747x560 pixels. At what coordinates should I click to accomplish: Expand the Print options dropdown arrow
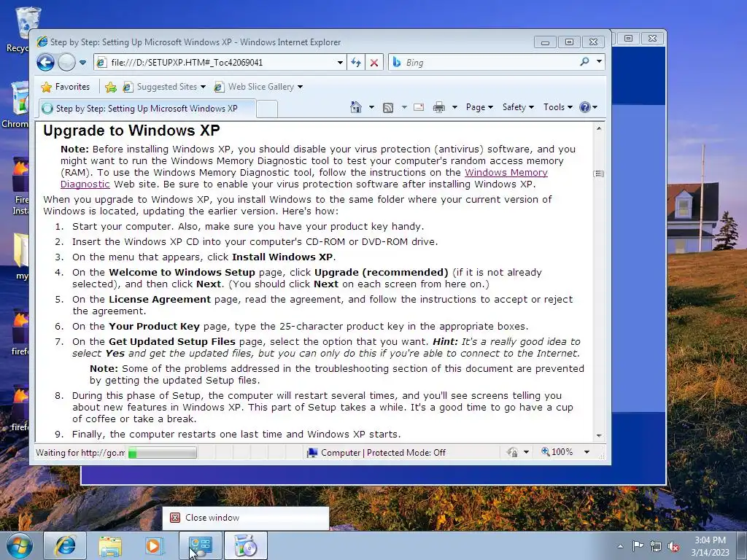pos(454,107)
